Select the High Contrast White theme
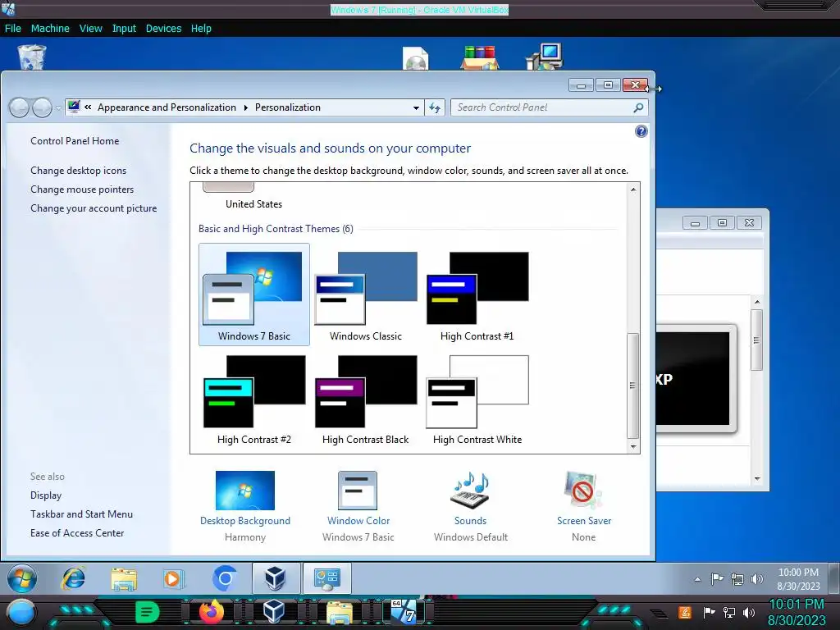This screenshot has height=630, width=840. point(477,399)
